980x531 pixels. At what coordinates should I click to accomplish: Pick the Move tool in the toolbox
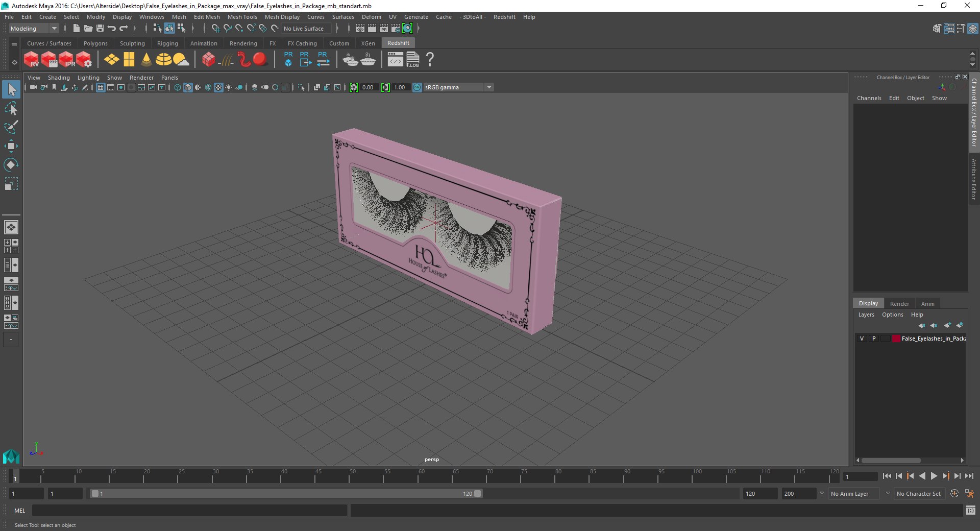(x=11, y=146)
